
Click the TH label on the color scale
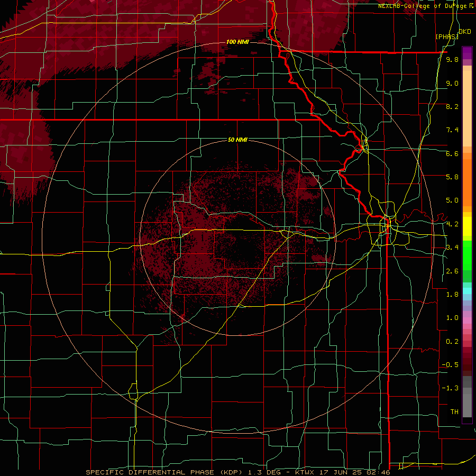coord(454,412)
